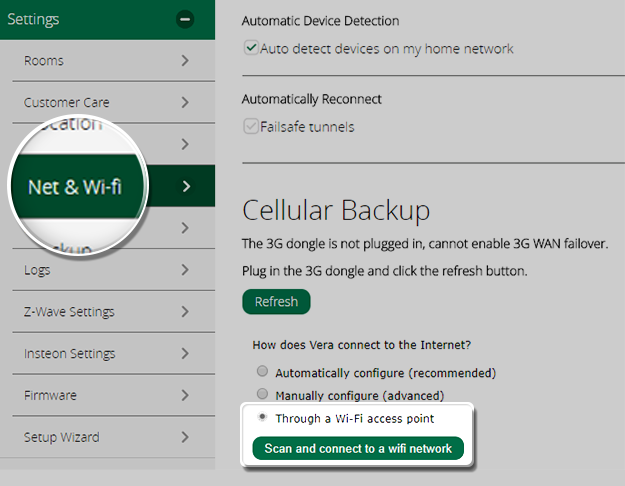Expand the Customer Care chevron arrow

pyautogui.click(x=185, y=103)
